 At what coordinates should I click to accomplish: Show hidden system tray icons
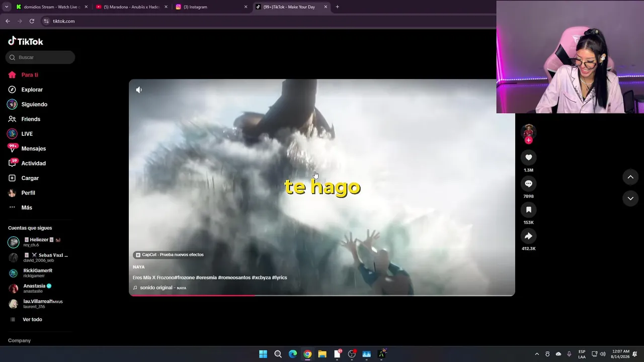point(537,354)
